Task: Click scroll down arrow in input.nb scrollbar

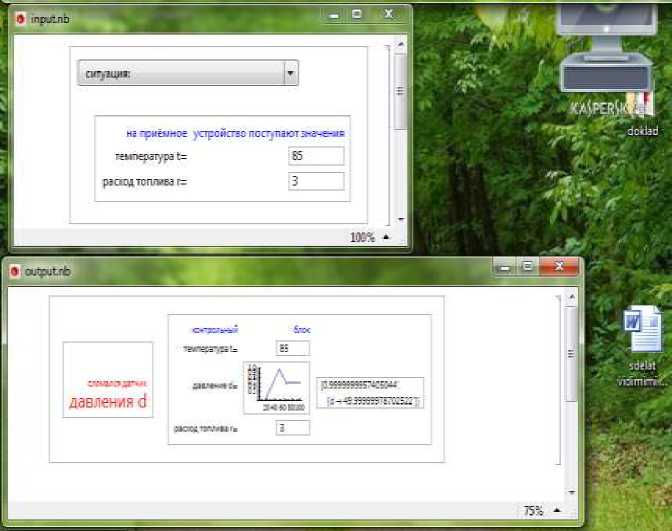Action: 400,219
